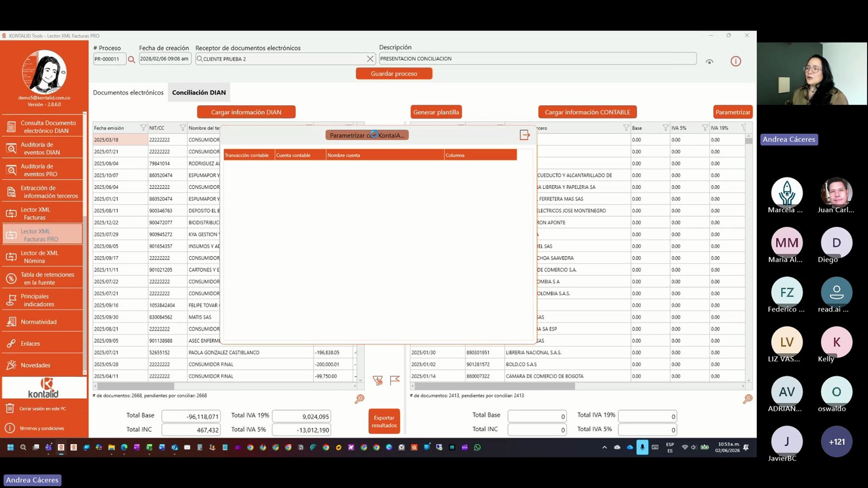Switch to Documentos electrónicos tab
Viewport: 868px width, 488px height.
[x=128, y=92]
